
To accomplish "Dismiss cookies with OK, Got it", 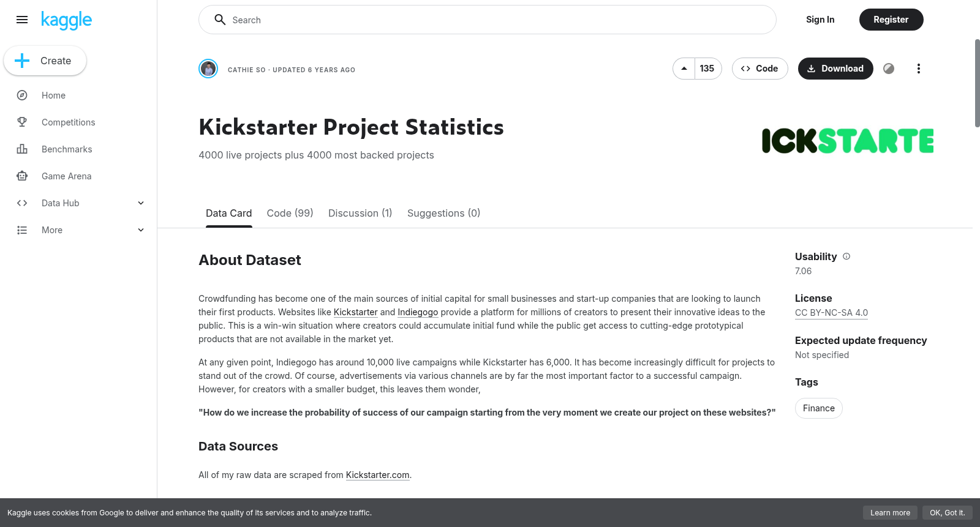I will click(x=948, y=513).
